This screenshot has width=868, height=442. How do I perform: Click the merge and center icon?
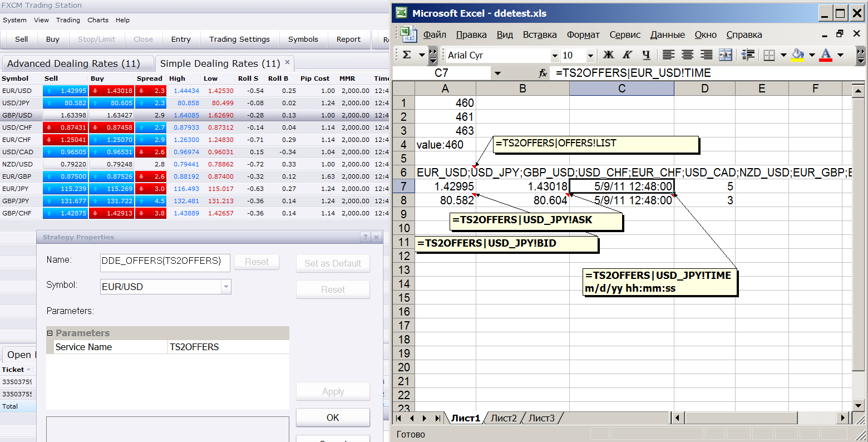[726, 55]
